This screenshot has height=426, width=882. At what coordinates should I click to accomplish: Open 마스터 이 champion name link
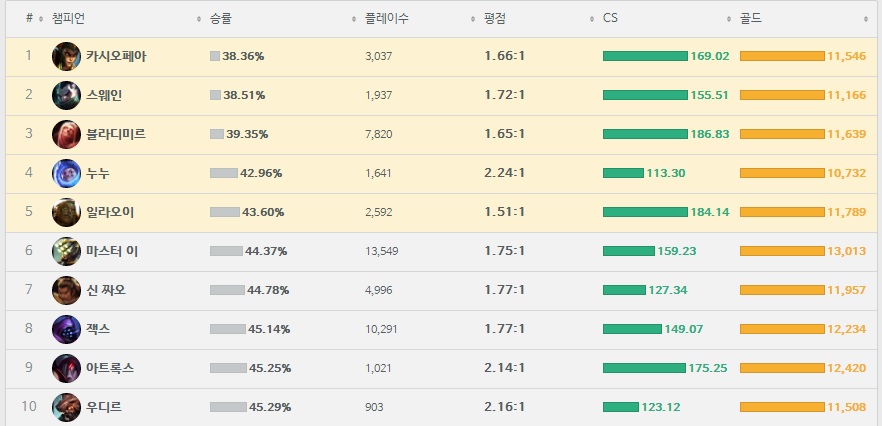click(112, 251)
